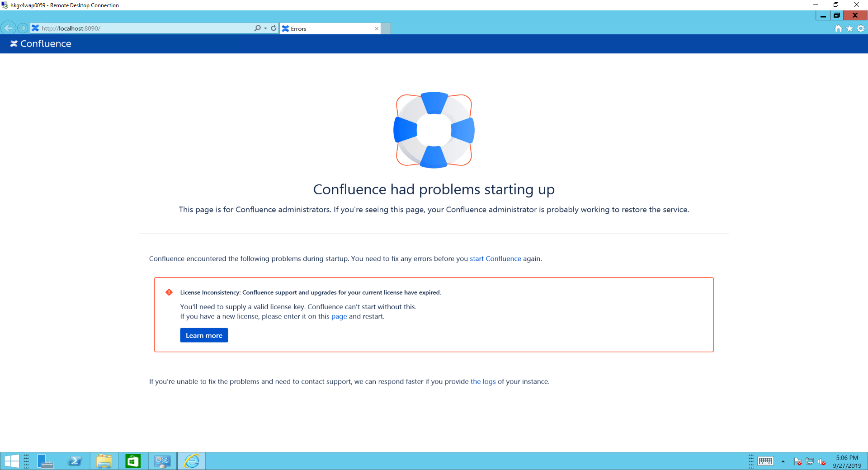868x470 pixels.
Task: Click the 'License Inconsistency' error message text
Action: point(311,292)
